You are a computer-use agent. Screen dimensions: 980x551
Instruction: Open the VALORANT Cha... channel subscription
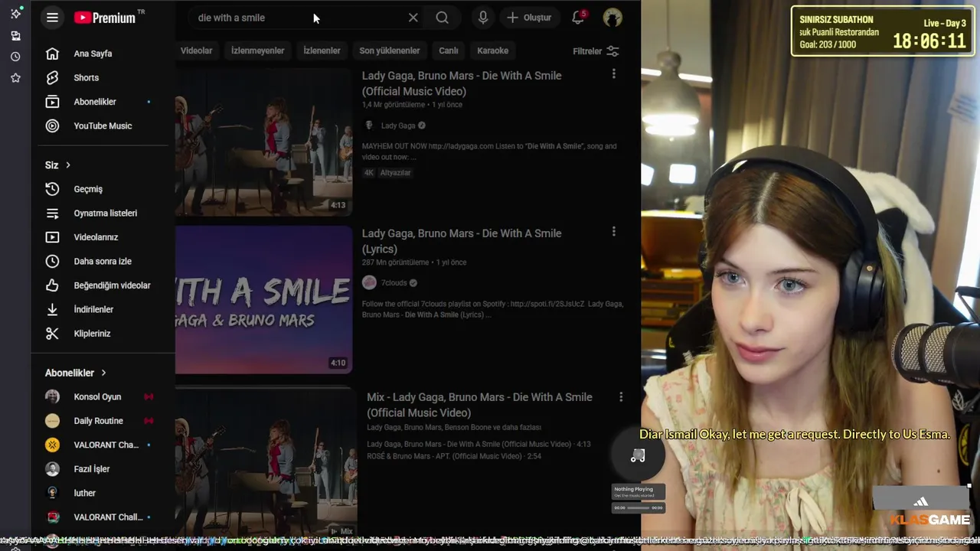click(103, 445)
